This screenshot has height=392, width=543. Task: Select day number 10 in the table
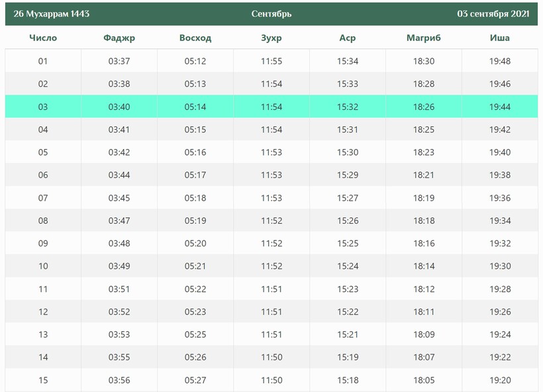pos(43,266)
